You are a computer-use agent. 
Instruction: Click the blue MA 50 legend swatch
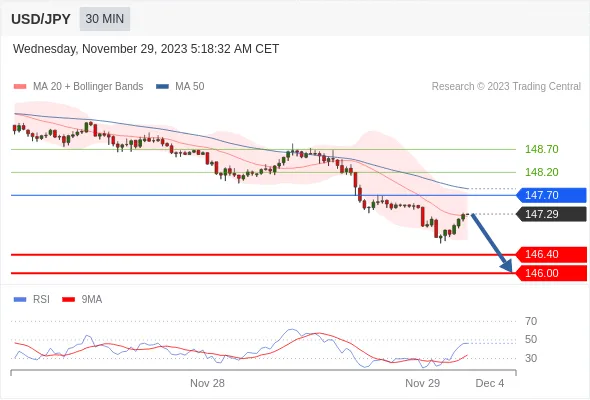click(x=163, y=87)
